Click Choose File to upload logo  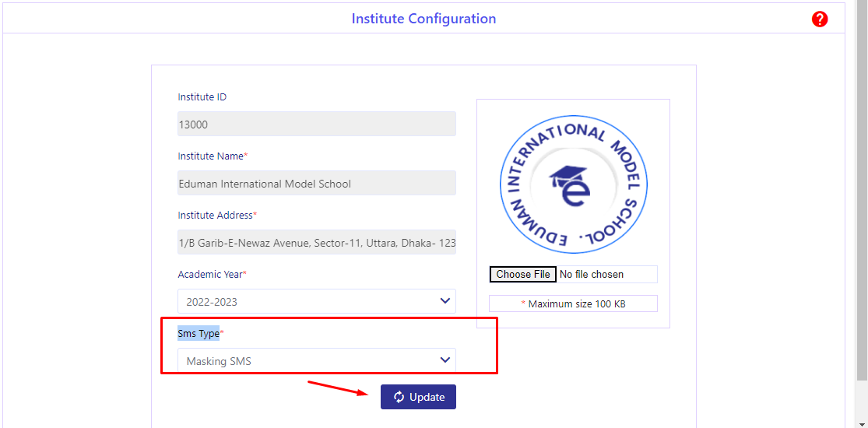click(522, 274)
